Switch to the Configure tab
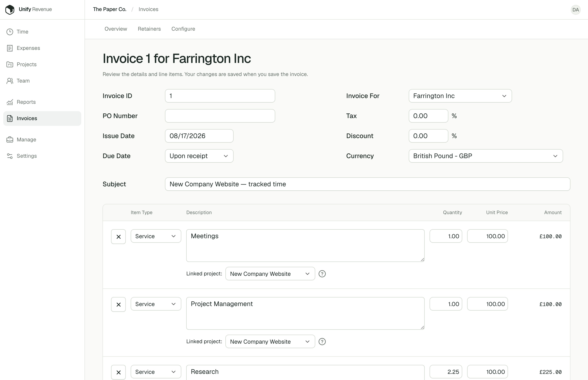The width and height of the screenshot is (588, 380). [183, 29]
